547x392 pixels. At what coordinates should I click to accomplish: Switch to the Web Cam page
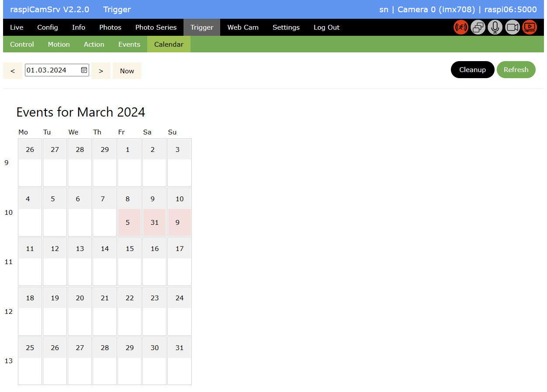[x=243, y=28]
